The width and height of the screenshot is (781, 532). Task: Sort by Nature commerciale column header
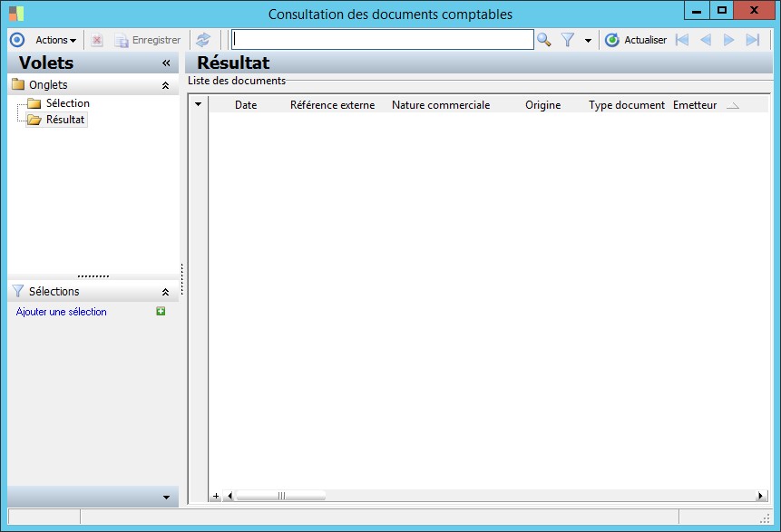[441, 105]
